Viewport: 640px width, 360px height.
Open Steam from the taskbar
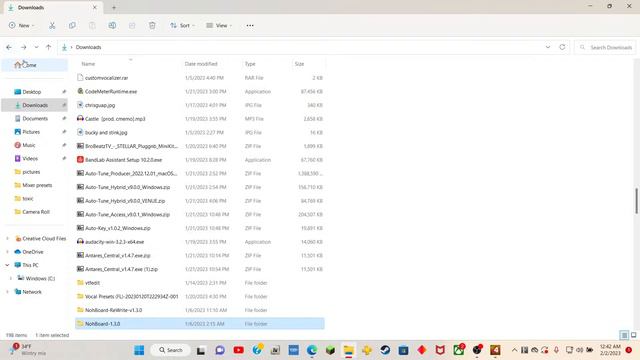[x=385, y=350]
